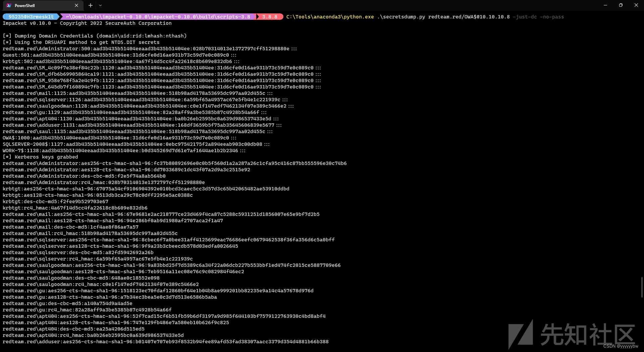Restore down the terminal window
The height and width of the screenshot is (352, 644).
621,5
